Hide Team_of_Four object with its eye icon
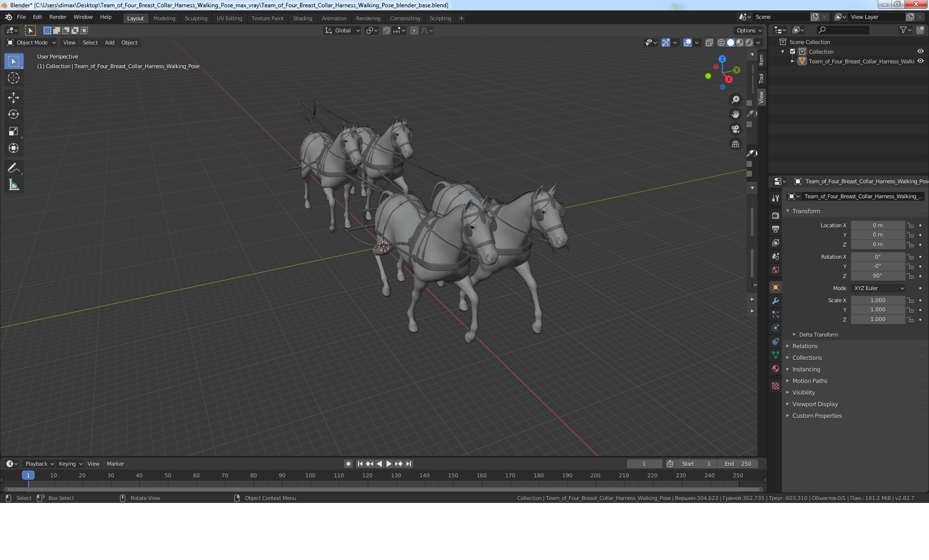 tap(920, 61)
